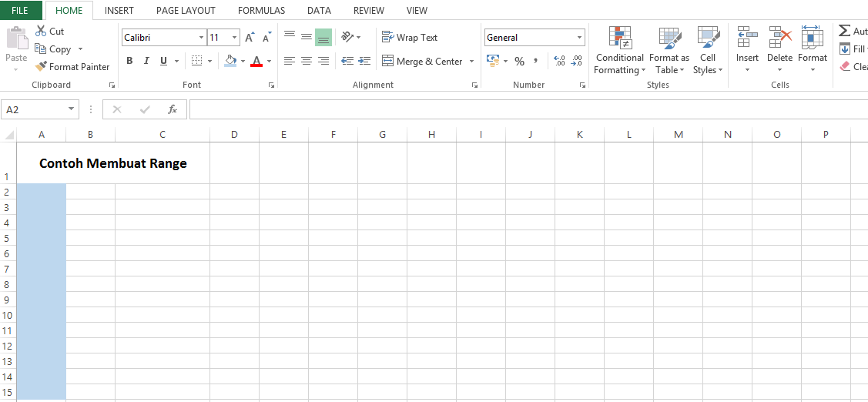Click the Select All corner button
The width and height of the screenshot is (868, 402).
8,135
